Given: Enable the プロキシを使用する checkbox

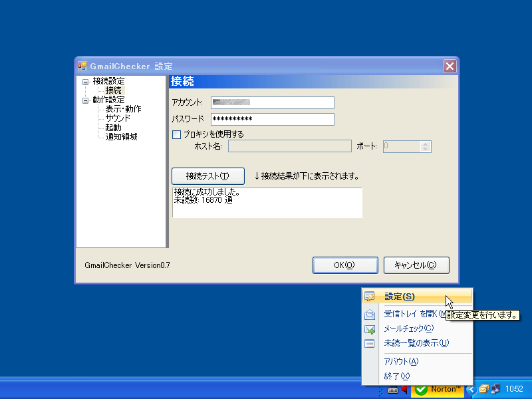Looking at the screenshot, I should tap(176, 135).
